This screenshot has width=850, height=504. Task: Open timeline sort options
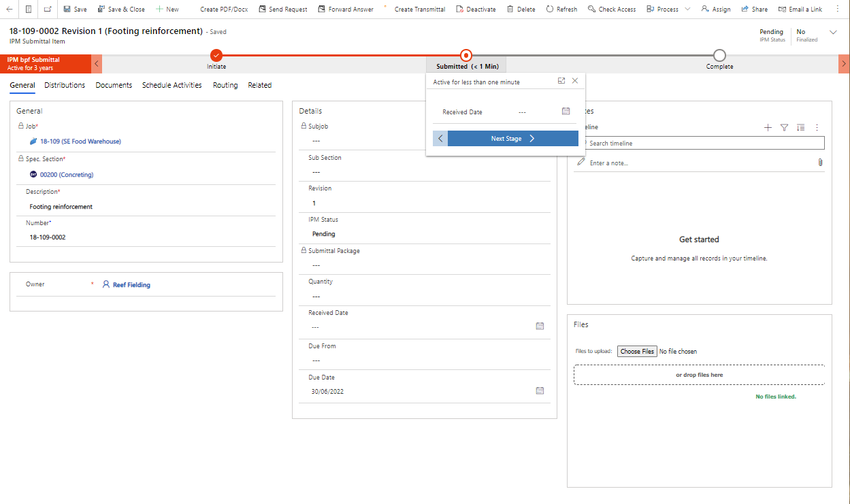[800, 127]
